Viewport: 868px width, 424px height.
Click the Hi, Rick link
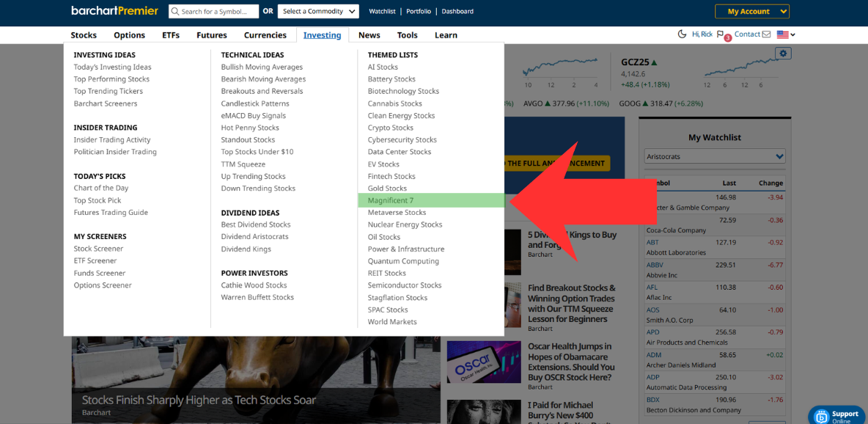coord(702,34)
